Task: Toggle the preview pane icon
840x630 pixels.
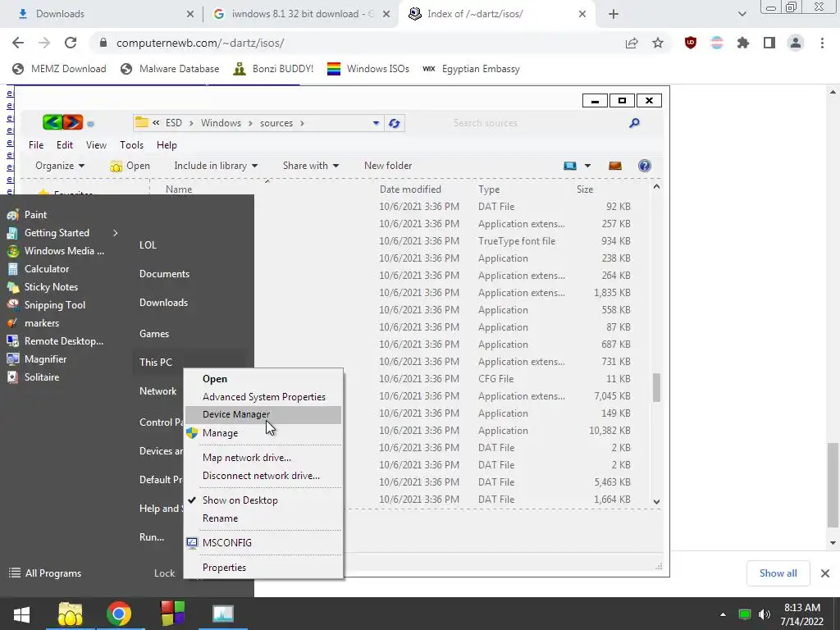Action: click(x=615, y=166)
